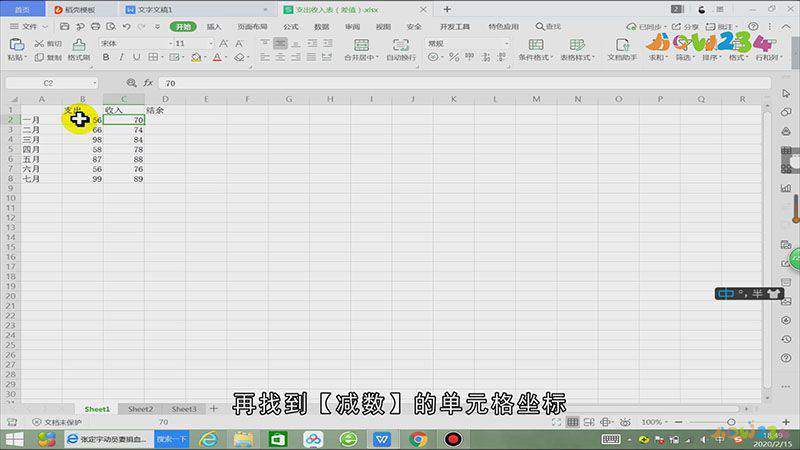This screenshot has height=450, width=800.
Task: Toggle Italic formatting
Action: (121, 58)
